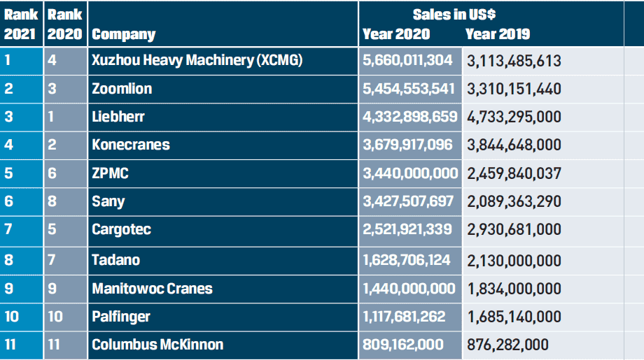Click the Rank 2021 column header
This screenshot has height=360, width=644.
(20, 24)
